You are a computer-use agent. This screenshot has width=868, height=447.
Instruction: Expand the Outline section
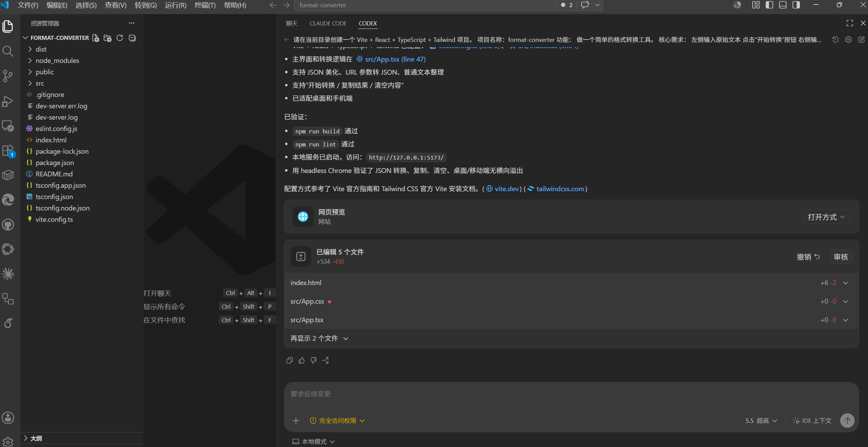pos(82,438)
